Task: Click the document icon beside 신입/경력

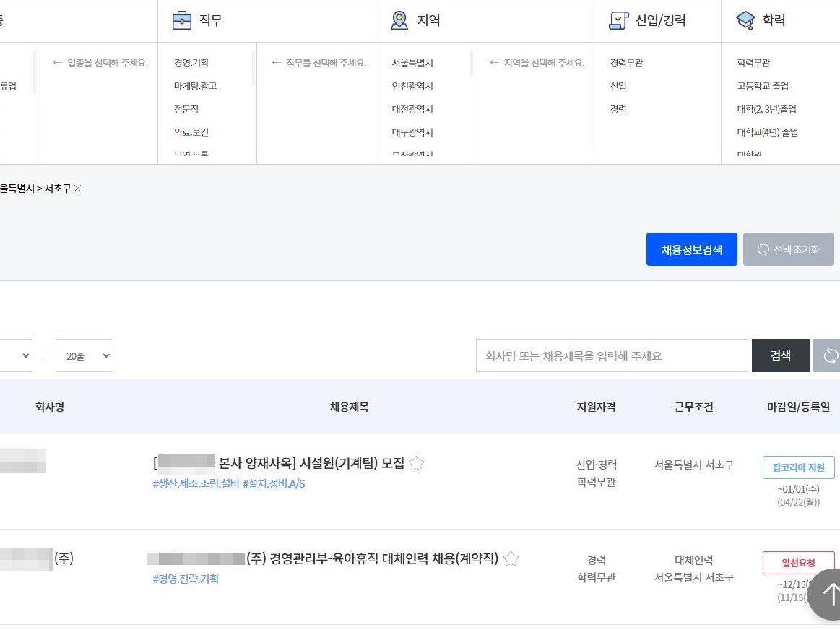Action: (x=619, y=20)
